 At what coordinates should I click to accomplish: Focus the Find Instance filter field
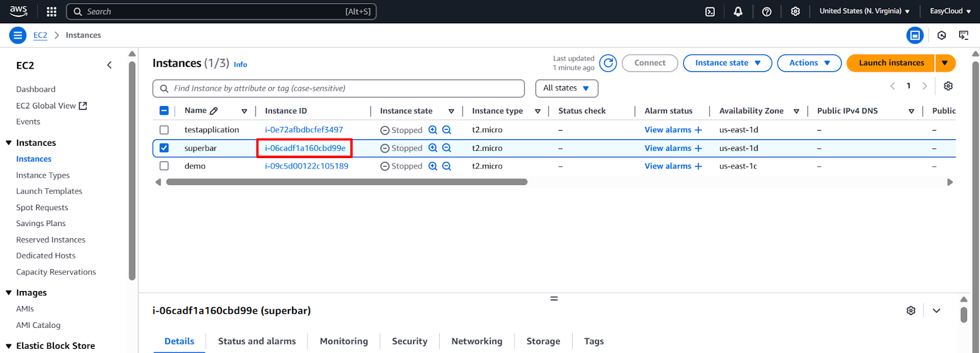339,88
